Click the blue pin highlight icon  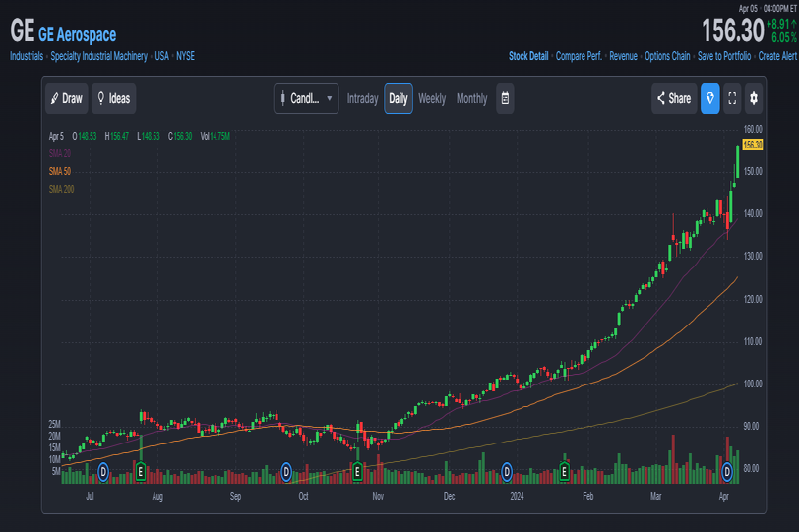(709, 98)
